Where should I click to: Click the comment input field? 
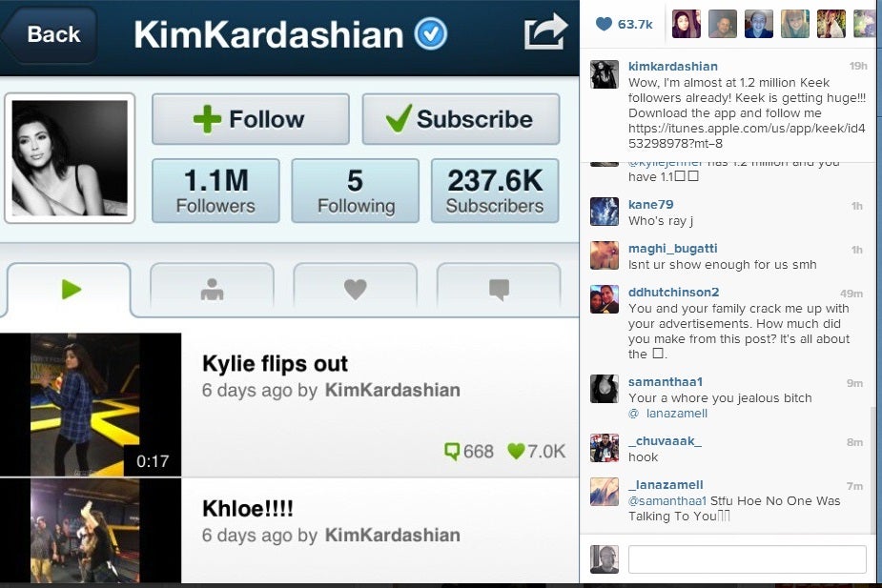point(747,559)
